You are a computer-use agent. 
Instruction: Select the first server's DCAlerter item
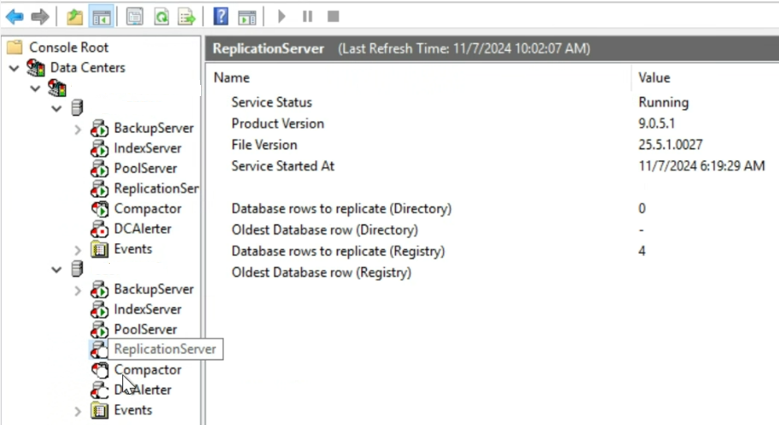142,229
